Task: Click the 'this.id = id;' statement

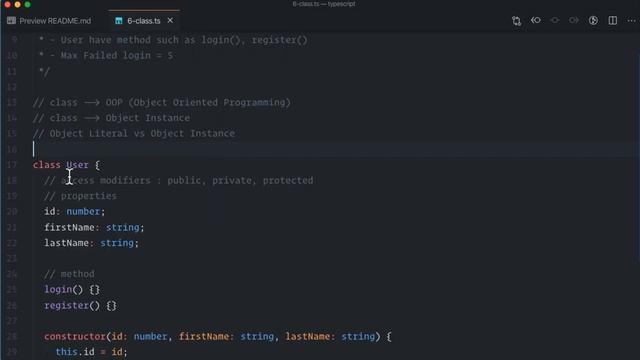Action: [91, 352]
